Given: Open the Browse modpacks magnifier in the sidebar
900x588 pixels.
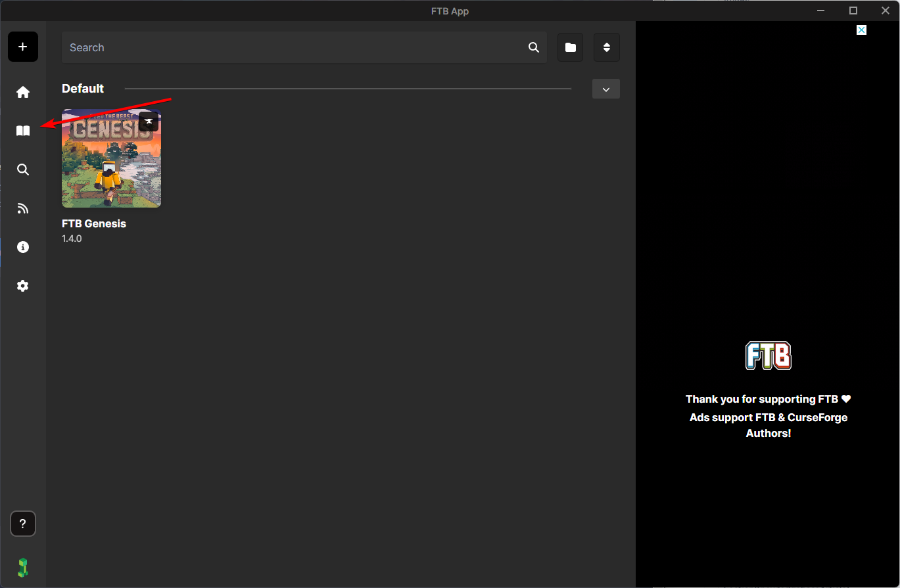Looking at the screenshot, I should [23, 170].
